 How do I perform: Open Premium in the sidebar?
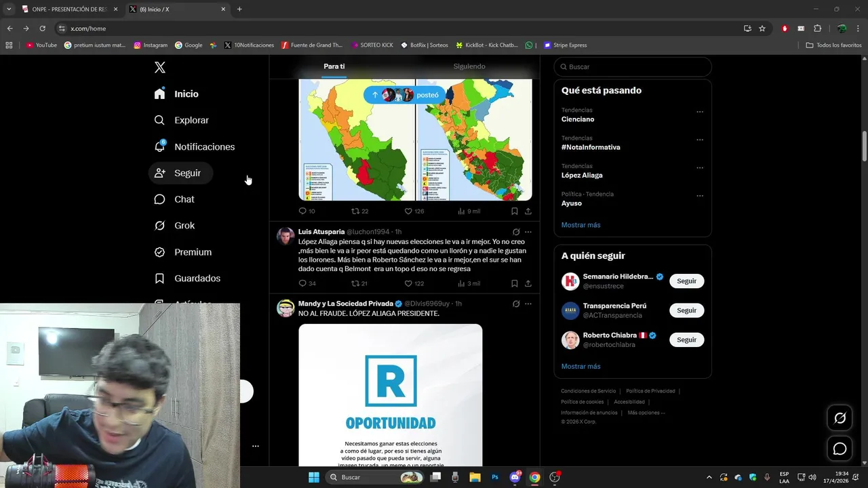183,252
